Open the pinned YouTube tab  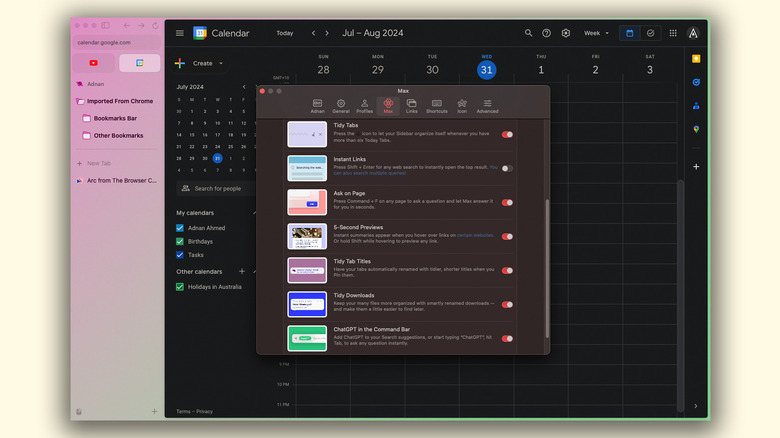pyautogui.click(x=94, y=63)
